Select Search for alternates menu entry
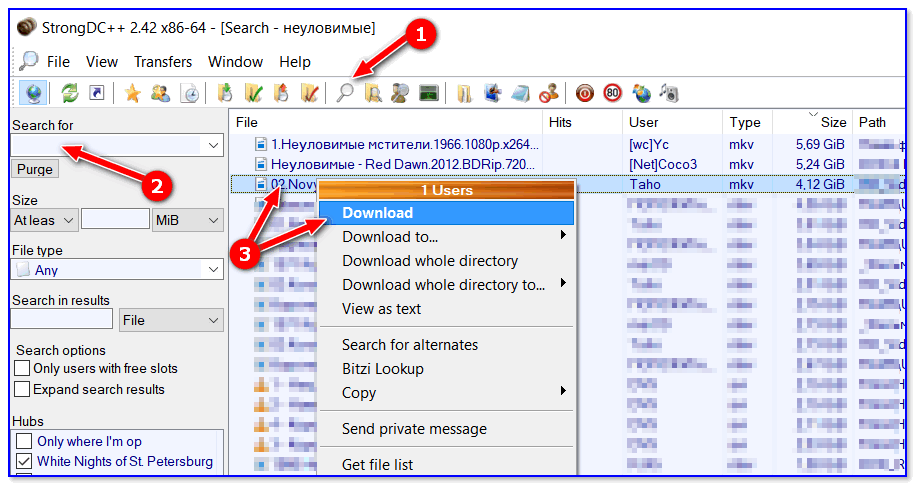Screen dimensions: 915x485 pos(410,345)
